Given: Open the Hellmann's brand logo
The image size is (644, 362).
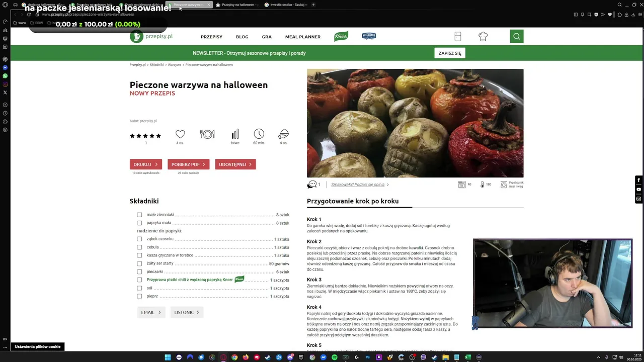Looking at the screenshot, I should [x=369, y=36].
